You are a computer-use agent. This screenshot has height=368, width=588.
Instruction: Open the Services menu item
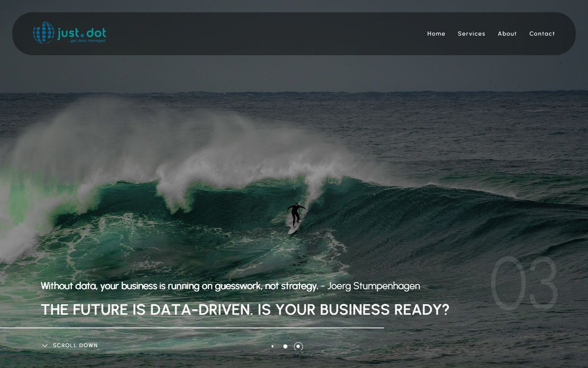pyautogui.click(x=471, y=34)
